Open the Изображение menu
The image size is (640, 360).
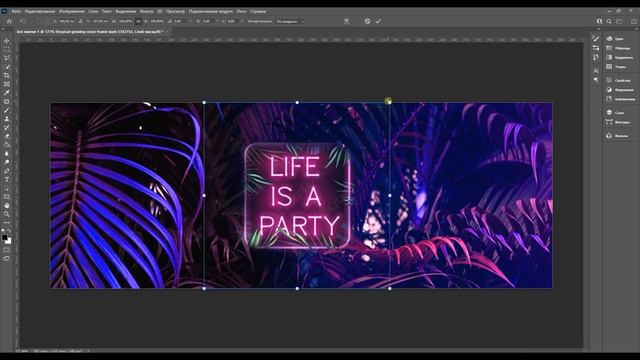coord(71,11)
